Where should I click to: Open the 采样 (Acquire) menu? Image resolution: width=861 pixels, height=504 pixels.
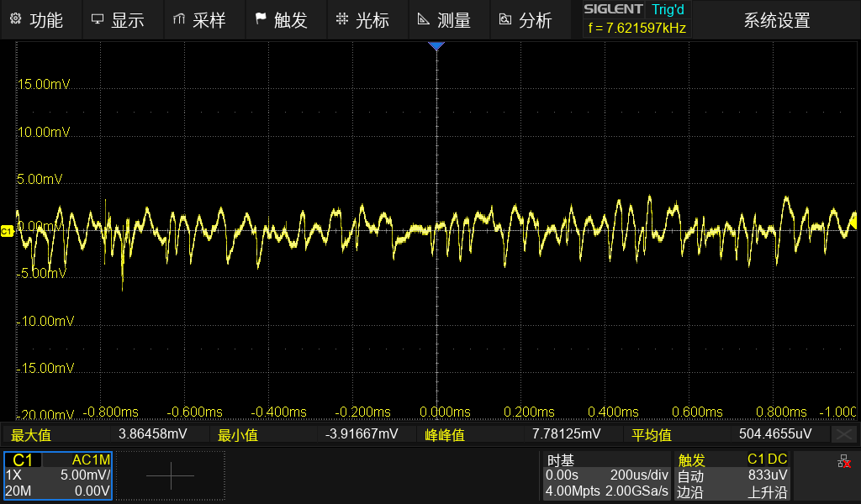click(x=204, y=20)
